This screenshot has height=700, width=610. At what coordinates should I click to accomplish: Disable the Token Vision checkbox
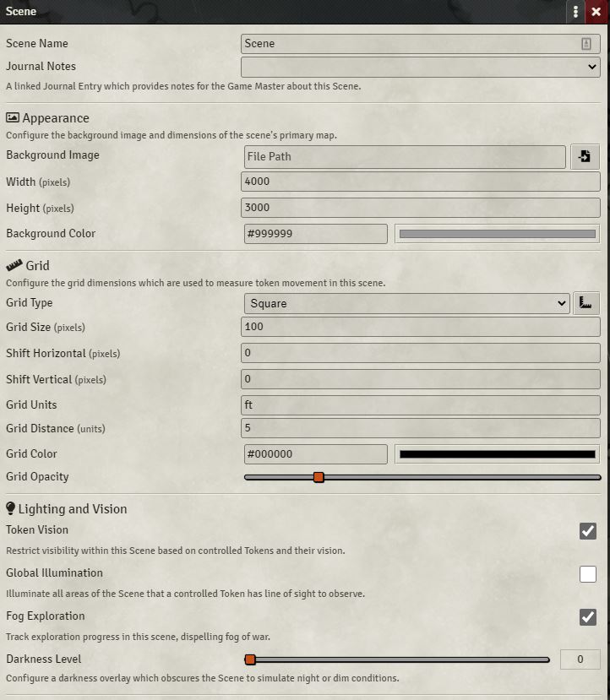coord(588,531)
